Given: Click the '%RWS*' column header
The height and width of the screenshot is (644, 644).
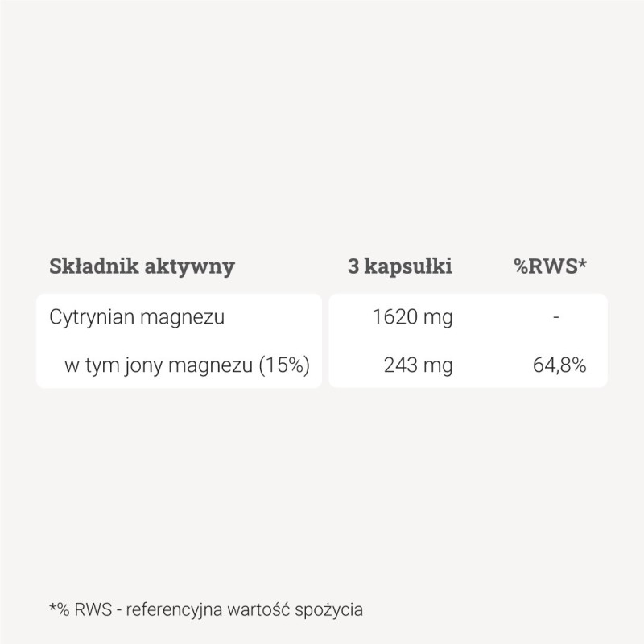Looking at the screenshot, I should coord(550,267).
